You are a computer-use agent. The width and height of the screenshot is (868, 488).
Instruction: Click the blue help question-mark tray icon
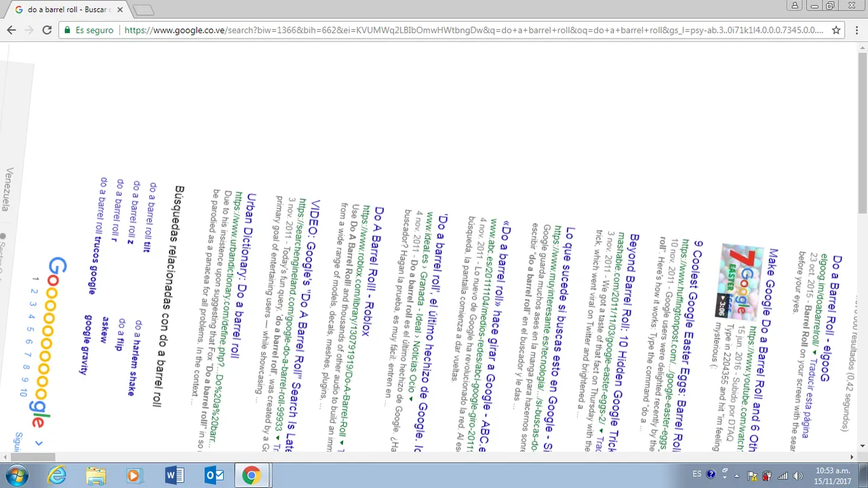tap(711, 475)
